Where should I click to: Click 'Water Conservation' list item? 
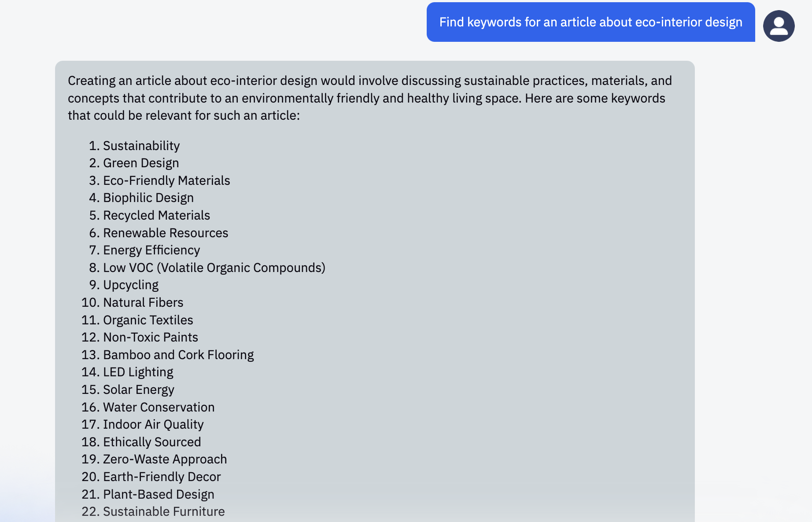coord(159,407)
